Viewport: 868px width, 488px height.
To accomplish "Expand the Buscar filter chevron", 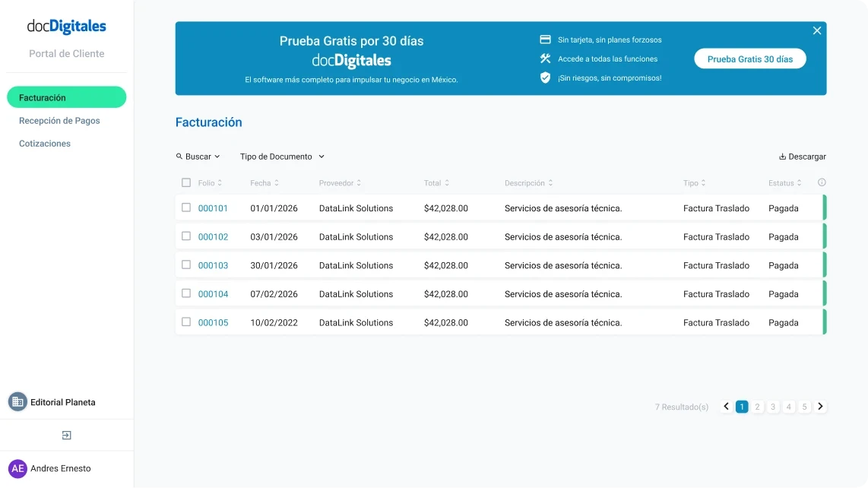I will [216, 157].
